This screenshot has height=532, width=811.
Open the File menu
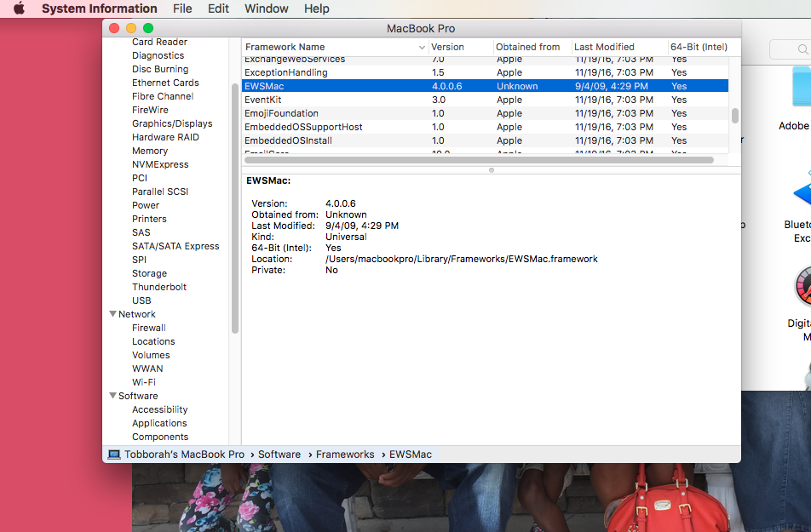[x=182, y=9]
